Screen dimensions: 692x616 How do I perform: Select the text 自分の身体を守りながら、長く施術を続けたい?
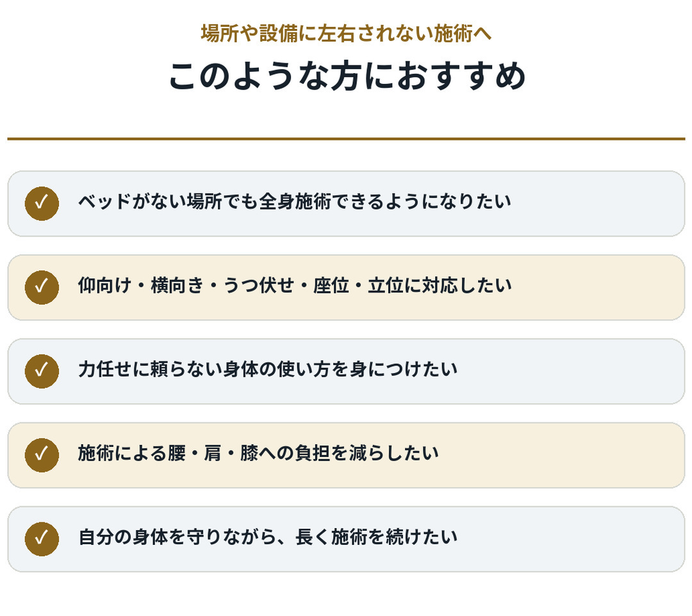point(267,537)
